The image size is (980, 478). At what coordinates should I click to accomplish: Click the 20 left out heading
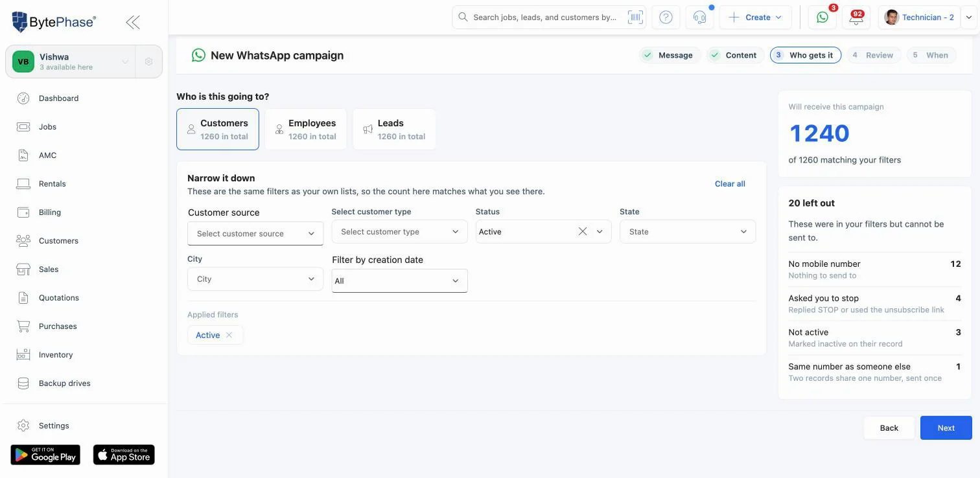coord(811,203)
